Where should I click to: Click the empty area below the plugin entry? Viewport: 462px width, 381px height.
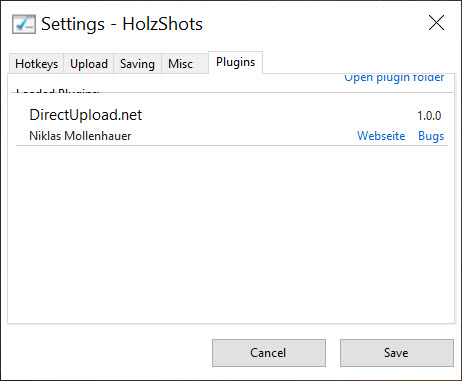(x=232, y=233)
